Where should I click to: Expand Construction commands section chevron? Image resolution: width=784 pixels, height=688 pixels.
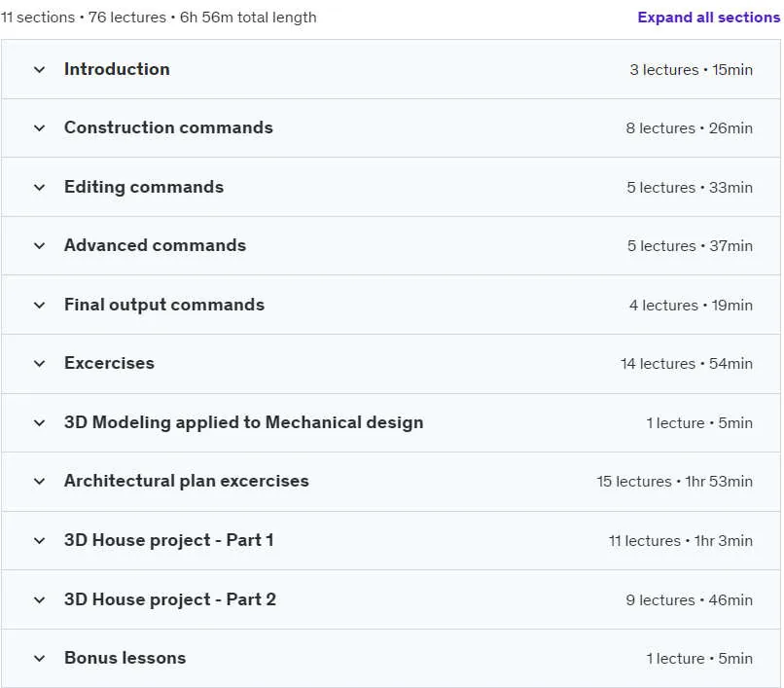pyautogui.click(x=40, y=128)
